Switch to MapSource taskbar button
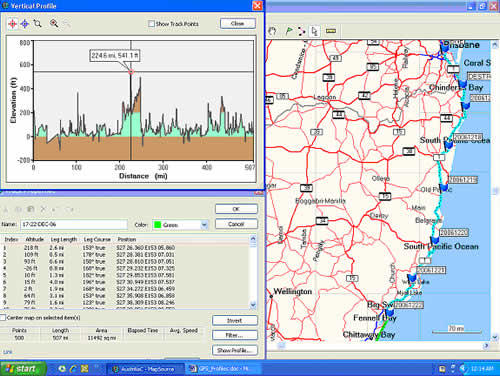The height and width of the screenshot is (376, 500). pos(145,369)
